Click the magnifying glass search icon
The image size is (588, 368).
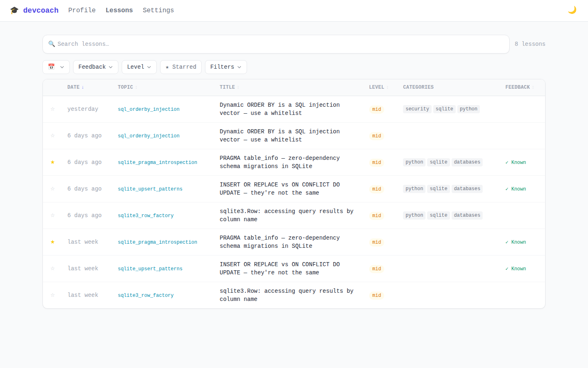coord(51,43)
